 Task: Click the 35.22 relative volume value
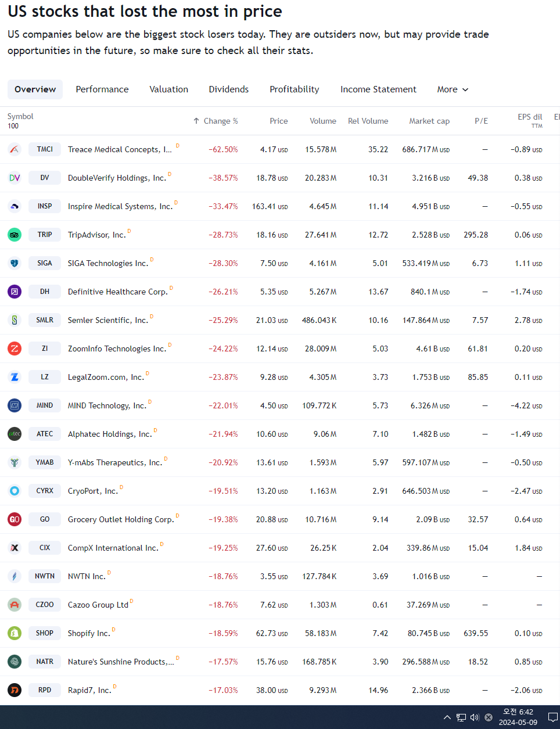(x=378, y=149)
